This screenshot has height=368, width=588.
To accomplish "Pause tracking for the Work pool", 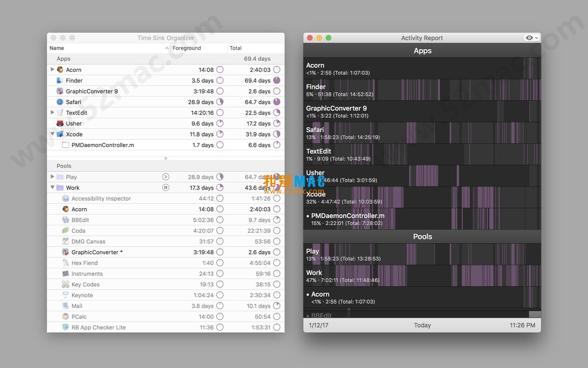I will 165,188.
